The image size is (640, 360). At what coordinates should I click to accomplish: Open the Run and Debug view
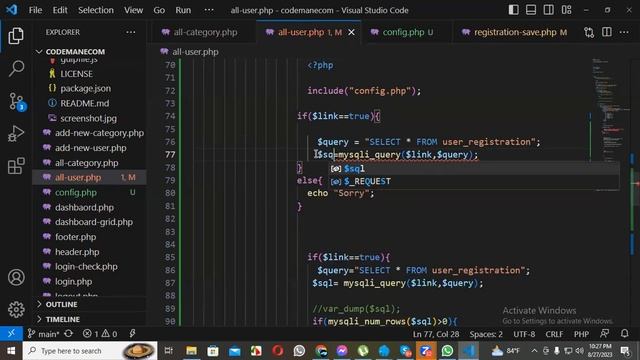[16, 133]
